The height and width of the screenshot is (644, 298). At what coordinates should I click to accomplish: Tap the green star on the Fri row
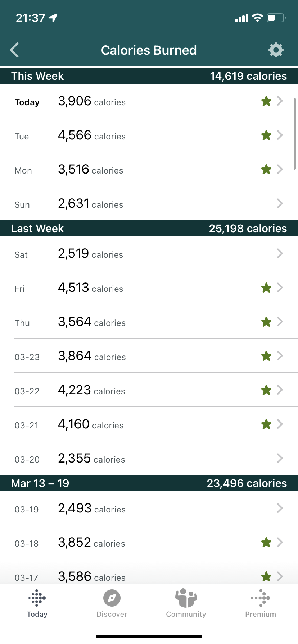click(x=266, y=288)
